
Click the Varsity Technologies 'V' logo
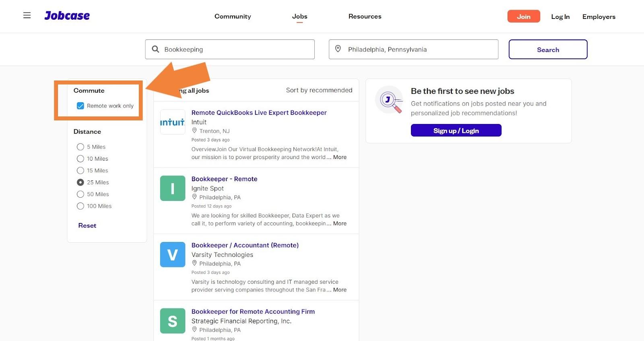[173, 254]
